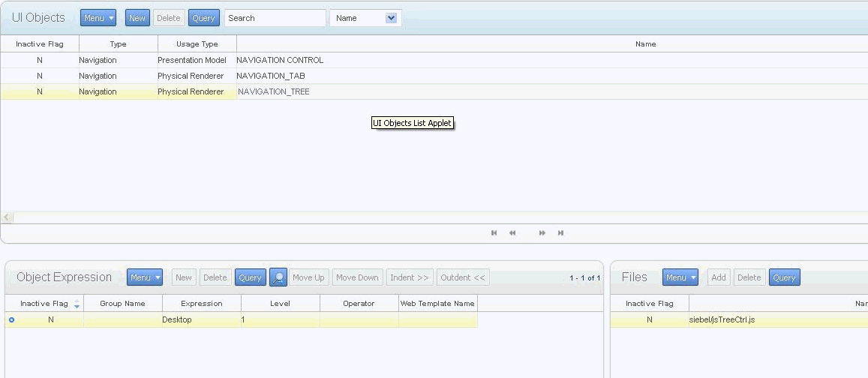Go to first record set icon
Screen dimensions: 868x378
[494, 233]
